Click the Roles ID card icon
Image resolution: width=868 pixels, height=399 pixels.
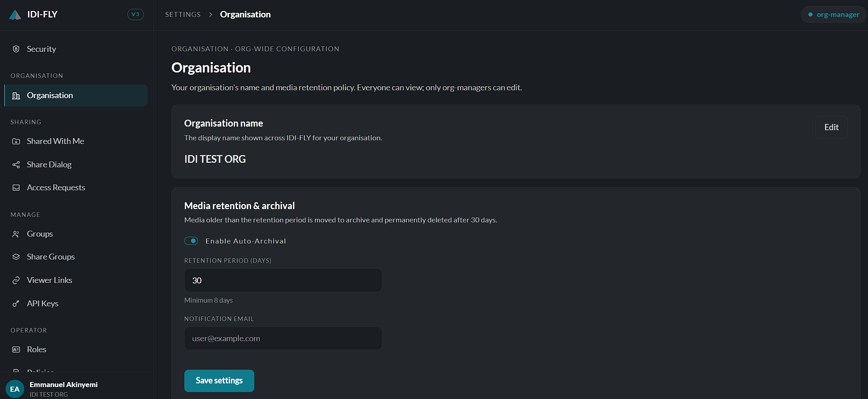[x=16, y=349]
